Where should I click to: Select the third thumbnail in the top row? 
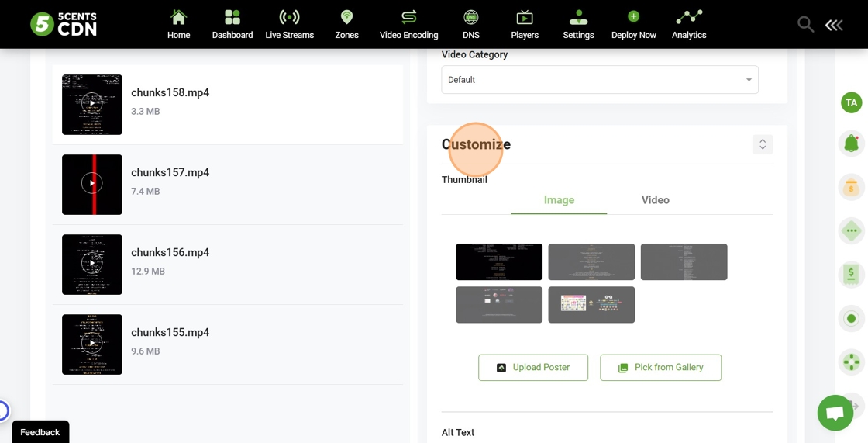(684, 261)
